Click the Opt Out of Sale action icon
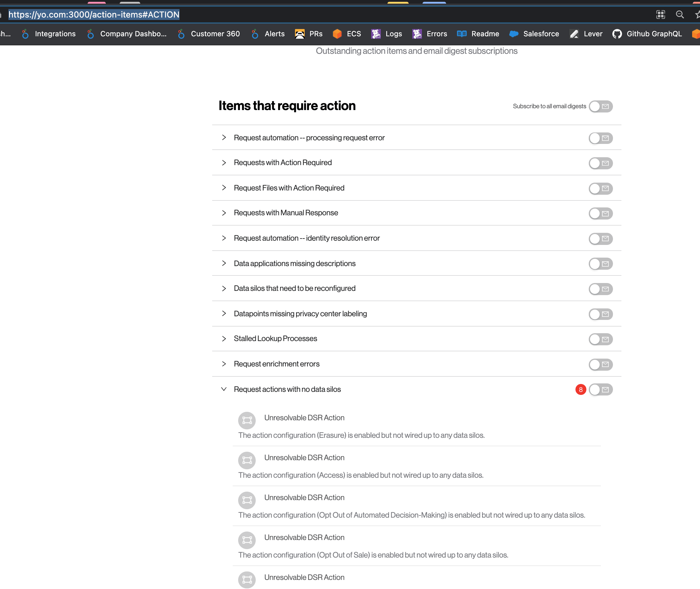Screen dimensions: 700x589 click(247, 540)
